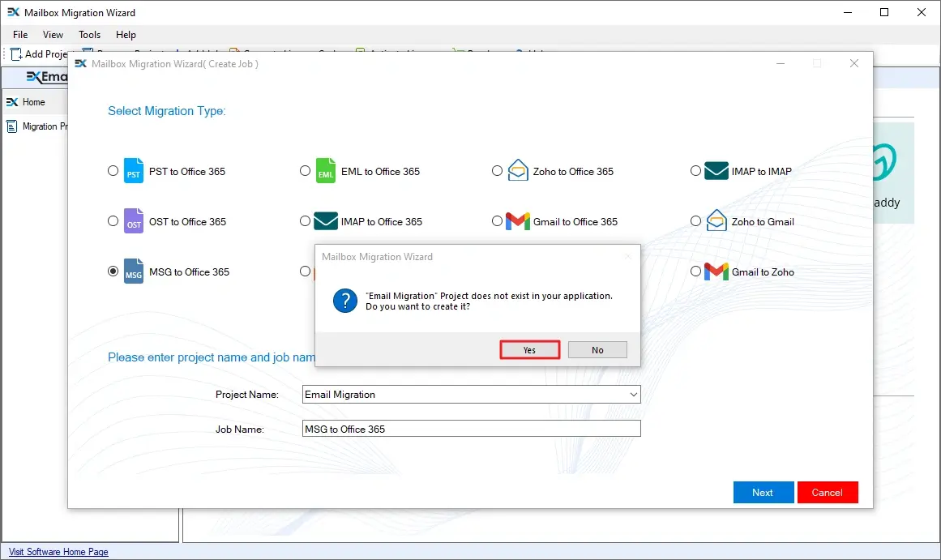Click the Zoho envelope icon for Zoho to Office 365
The height and width of the screenshot is (560, 941).
click(x=517, y=171)
